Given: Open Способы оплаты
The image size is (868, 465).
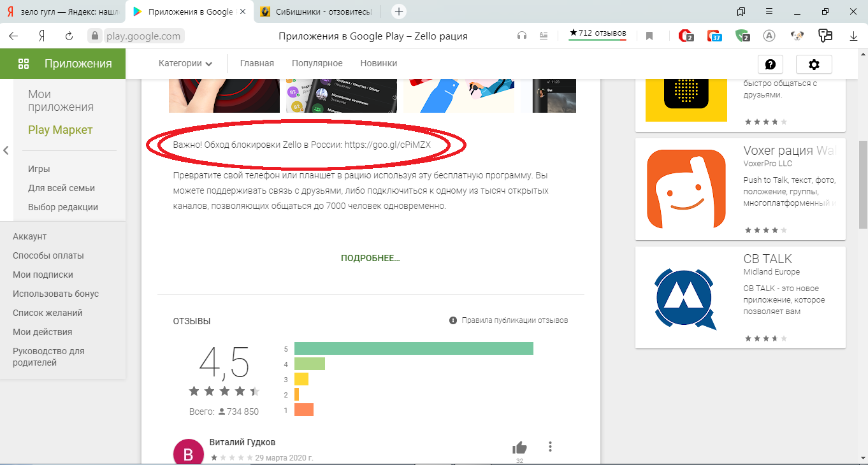Looking at the screenshot, I should click(48, 255).
